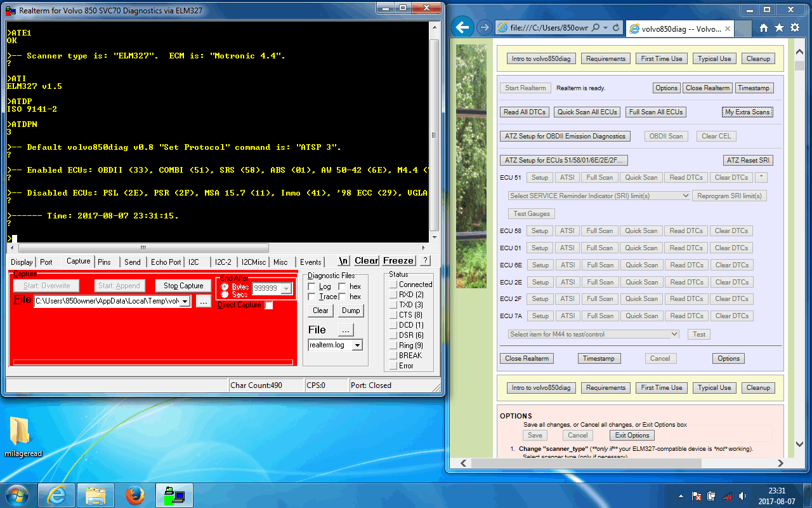Open Internet Explorer from taskbar
Image resolution: width=812 pixels, height=508 pixels.
(57, 495)
